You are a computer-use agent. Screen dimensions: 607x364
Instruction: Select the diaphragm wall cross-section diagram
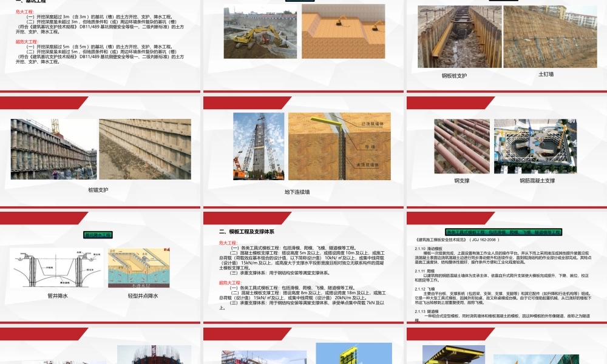click(x=339, y=146)
